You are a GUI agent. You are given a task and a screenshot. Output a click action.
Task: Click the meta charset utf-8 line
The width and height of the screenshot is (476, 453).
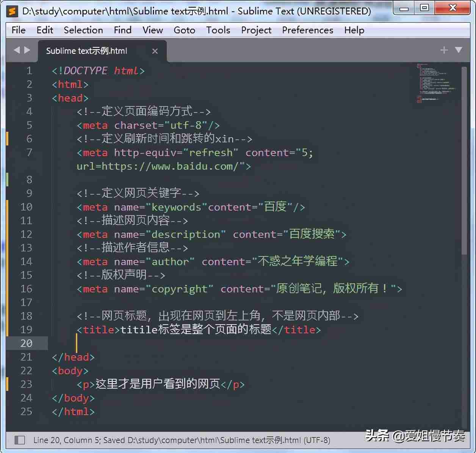click(148, 125)
